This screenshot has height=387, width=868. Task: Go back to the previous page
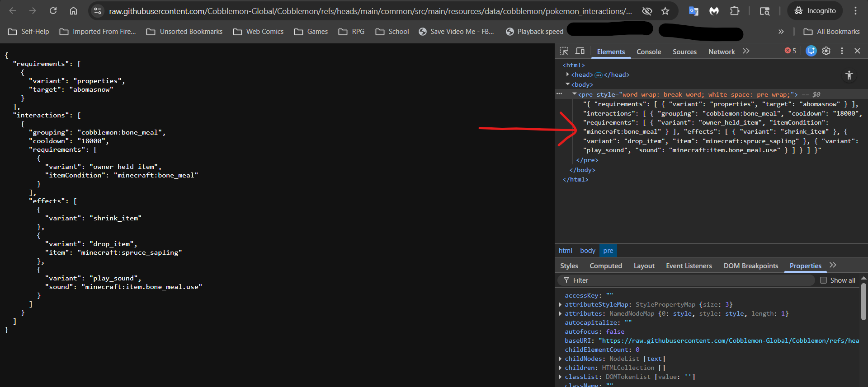coord(13,11)
